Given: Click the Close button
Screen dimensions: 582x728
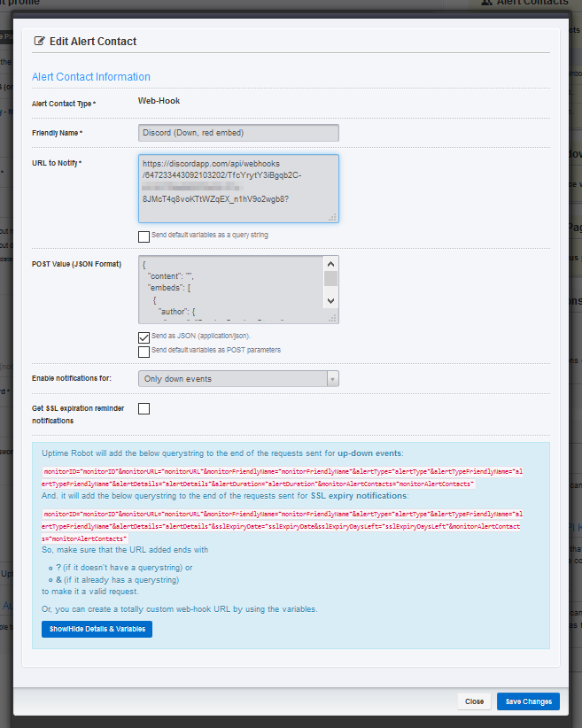Looking at the screenshot, I should 474,701.
